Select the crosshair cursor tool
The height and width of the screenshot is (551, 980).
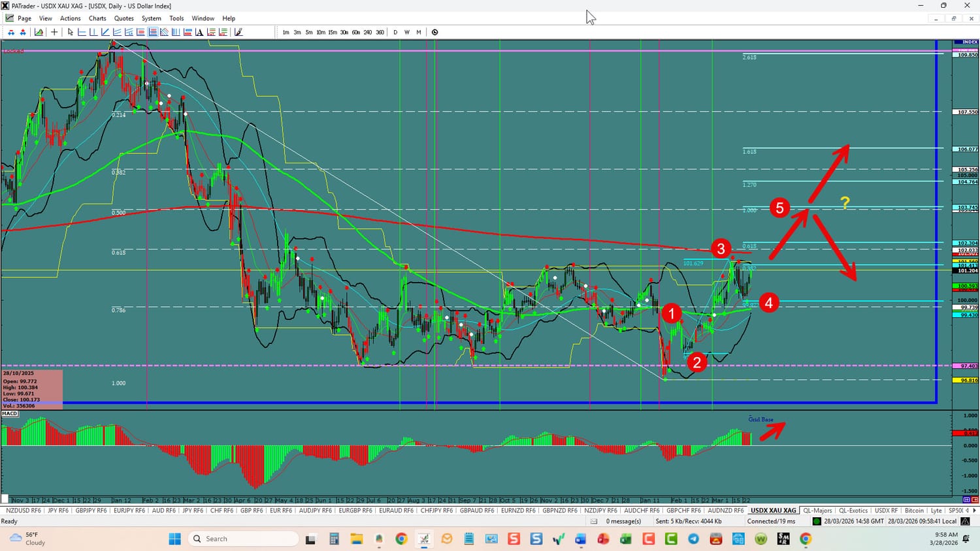click(x=54, y=32)
